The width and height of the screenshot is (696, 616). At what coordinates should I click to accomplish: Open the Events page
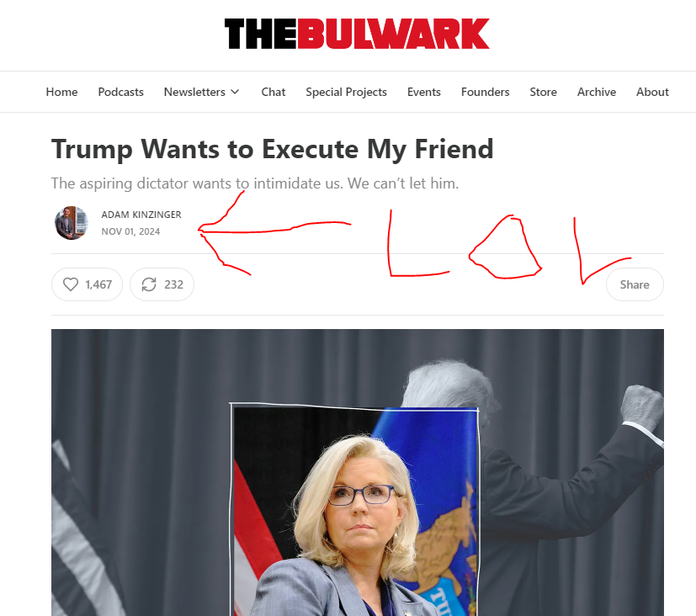coord(424,92)
